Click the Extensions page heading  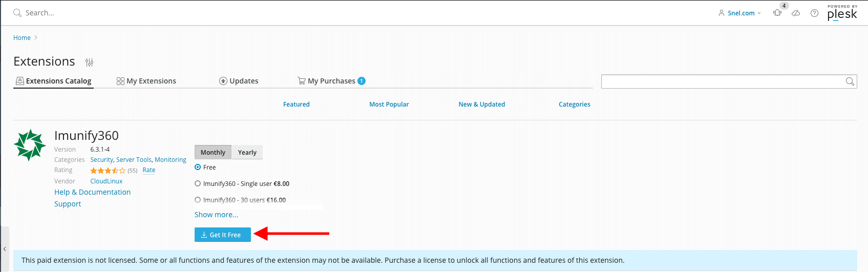[x=44, y=61]
